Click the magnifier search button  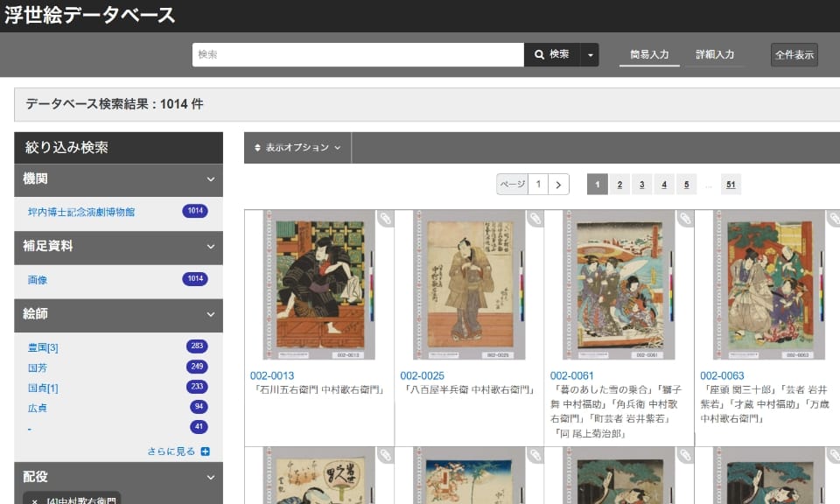552,54
